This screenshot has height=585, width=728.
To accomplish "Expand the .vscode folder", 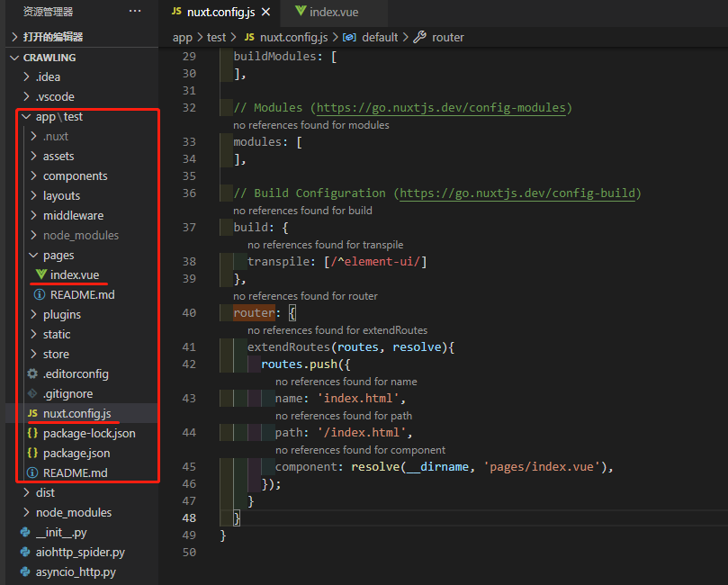I will 55,97.
